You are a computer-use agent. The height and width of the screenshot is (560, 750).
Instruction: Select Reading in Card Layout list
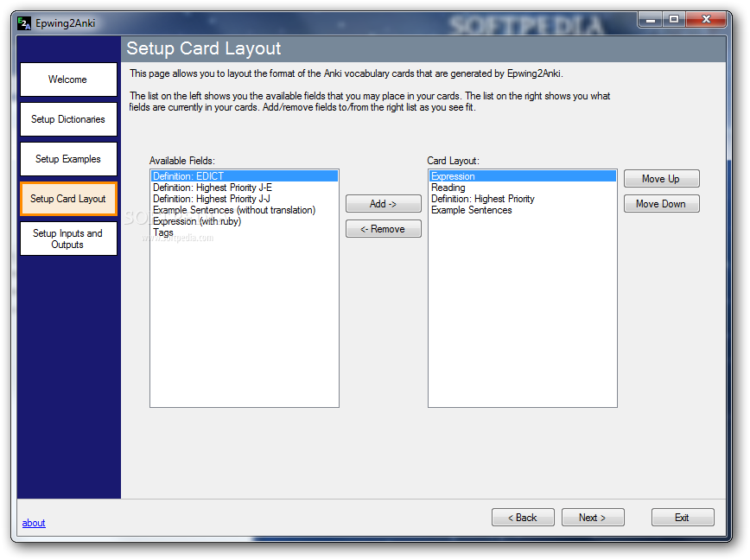[522, 188]
